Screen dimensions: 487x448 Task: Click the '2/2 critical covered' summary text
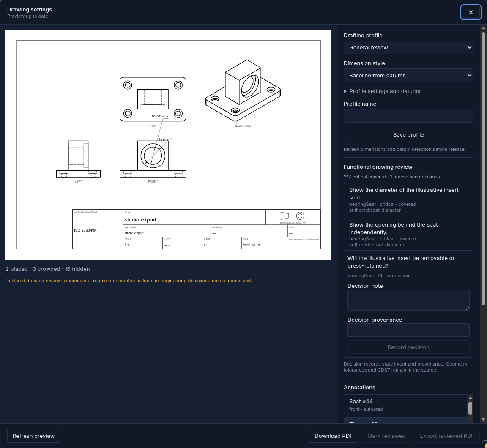pos(365,177)
